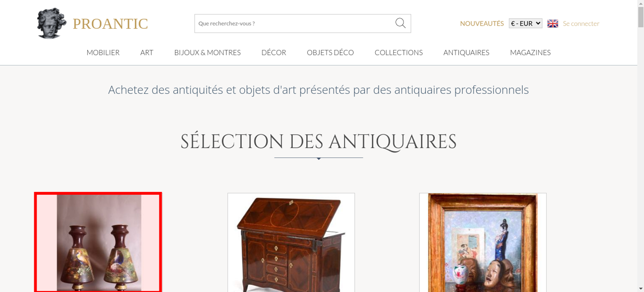
Task: Open the MAGAZINES menu
Action: tap(530, 52)
